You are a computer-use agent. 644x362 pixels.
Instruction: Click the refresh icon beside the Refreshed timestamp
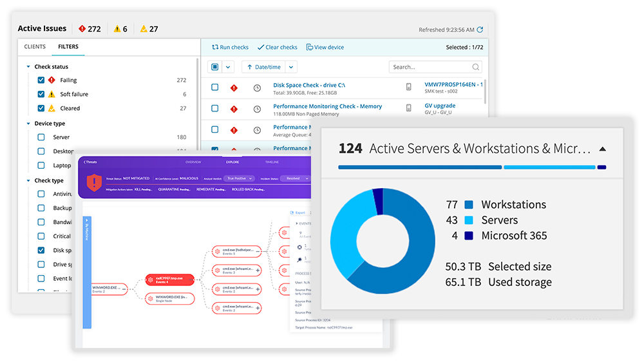point(480,30)
